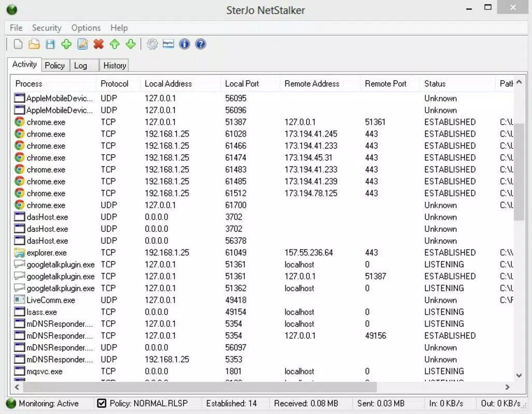Click the lsass.exe window icon
Screen dimensions: 532x414
click(19, 312)
